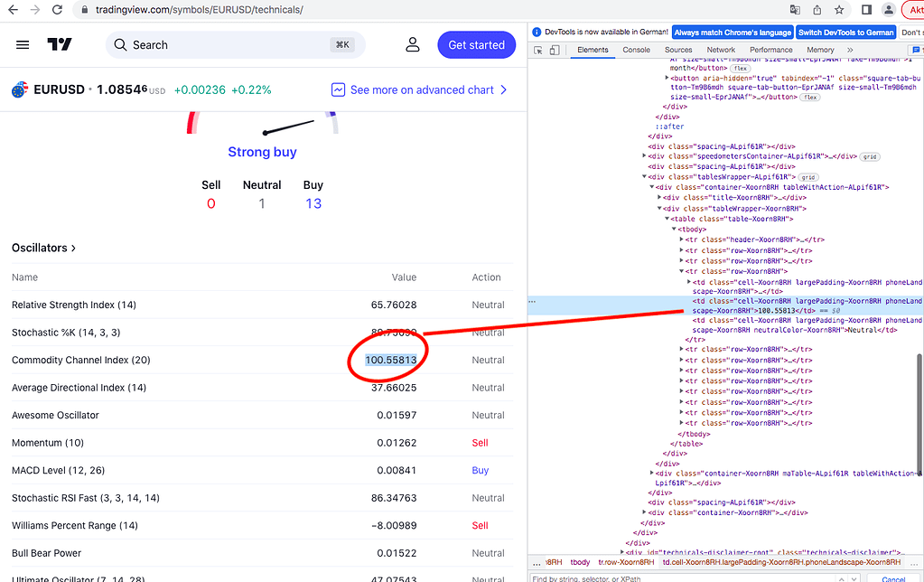Open the bookmark star in the address bar
This screenshot has width=924, height=582.
coord(837,8)
